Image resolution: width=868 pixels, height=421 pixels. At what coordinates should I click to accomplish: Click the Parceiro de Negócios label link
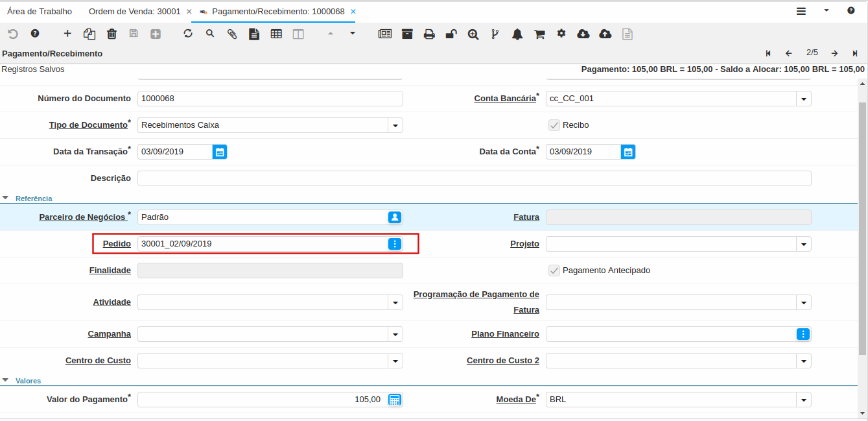pos(82,217)
